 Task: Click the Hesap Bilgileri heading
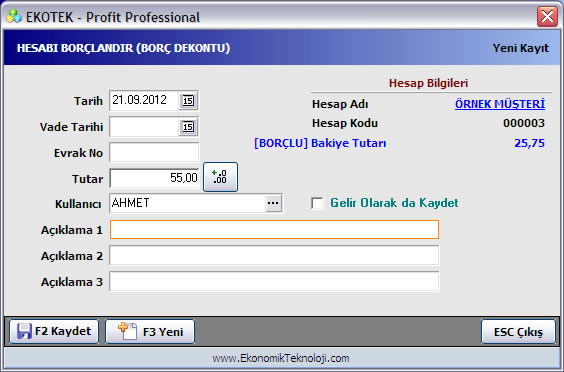tap(428, 83)
